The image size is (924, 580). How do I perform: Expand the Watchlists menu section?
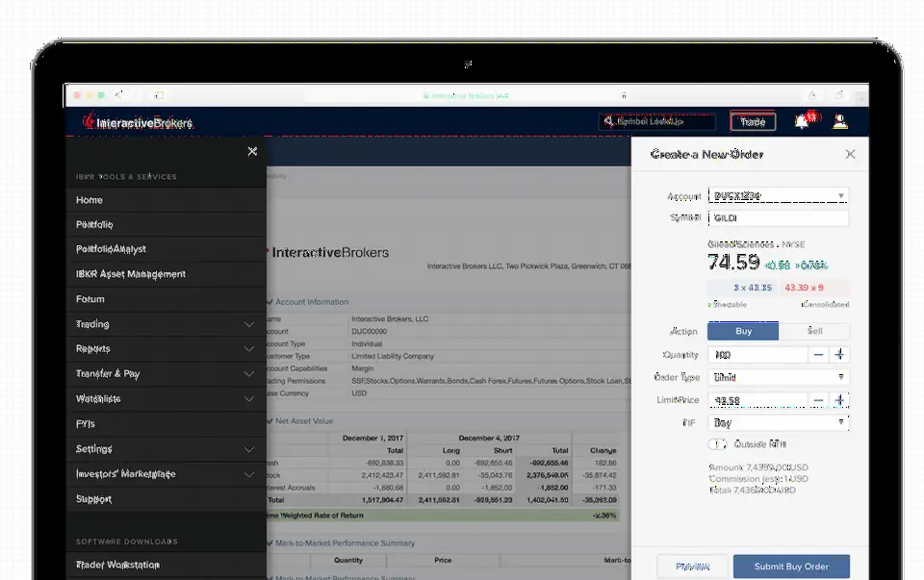[166, 398]
